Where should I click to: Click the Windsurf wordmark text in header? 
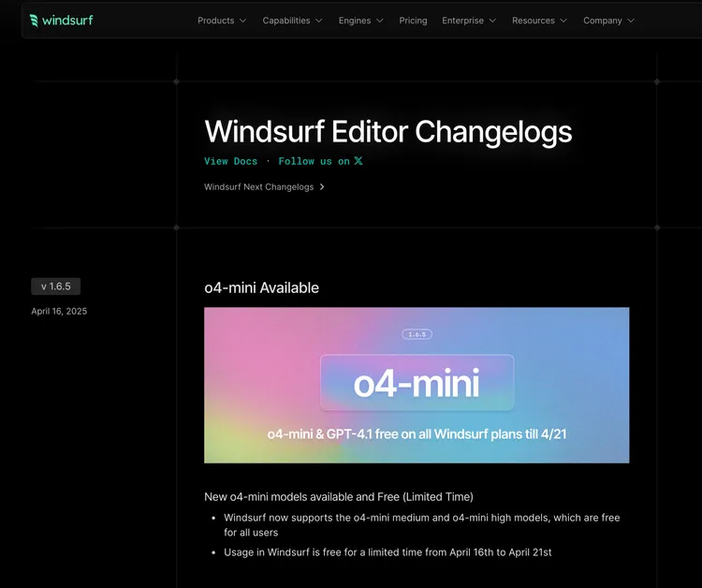click(x=68, y=21)
